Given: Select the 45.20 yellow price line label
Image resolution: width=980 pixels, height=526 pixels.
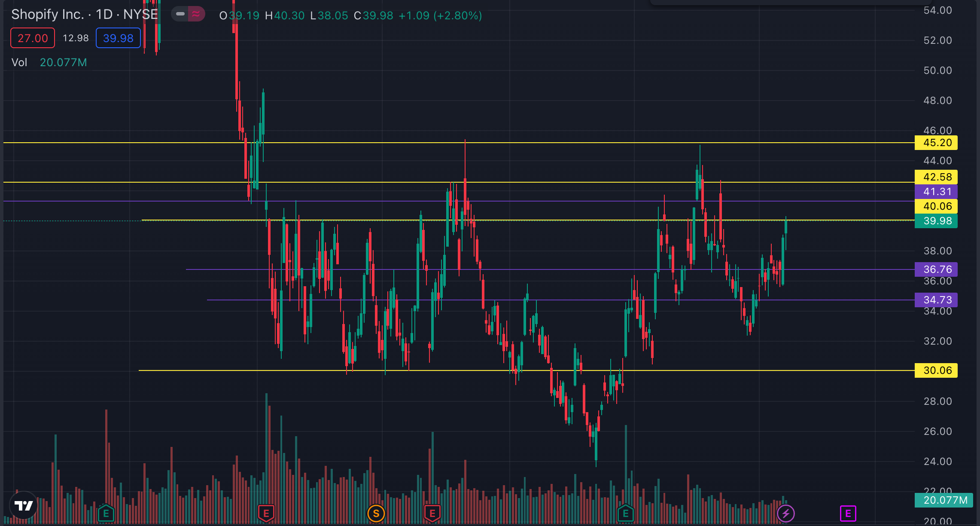Looking at the screenshot, I should tap(936, 143).
